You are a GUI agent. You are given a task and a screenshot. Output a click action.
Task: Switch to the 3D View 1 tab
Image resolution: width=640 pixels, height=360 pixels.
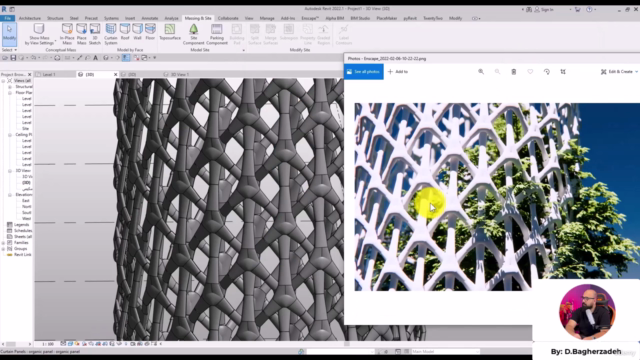[180, 75]
